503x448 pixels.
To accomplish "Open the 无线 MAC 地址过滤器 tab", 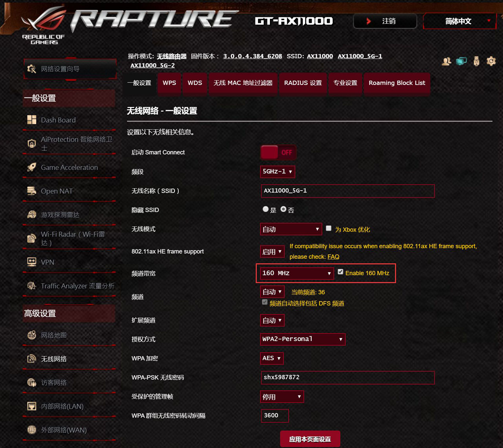I will point(243,83).
